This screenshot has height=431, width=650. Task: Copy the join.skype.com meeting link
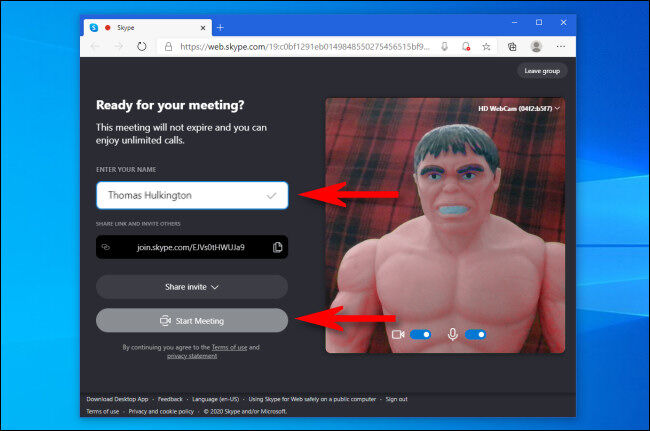tap(278, 247)
